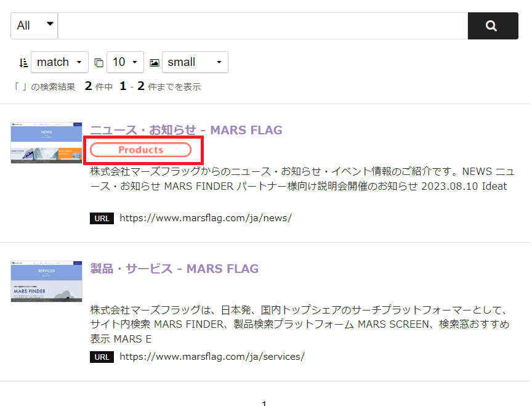The image size is (532, 406).
Task: Open the ニュース・お知らせ – MARS FLAG link
Action: coord(186,130)
